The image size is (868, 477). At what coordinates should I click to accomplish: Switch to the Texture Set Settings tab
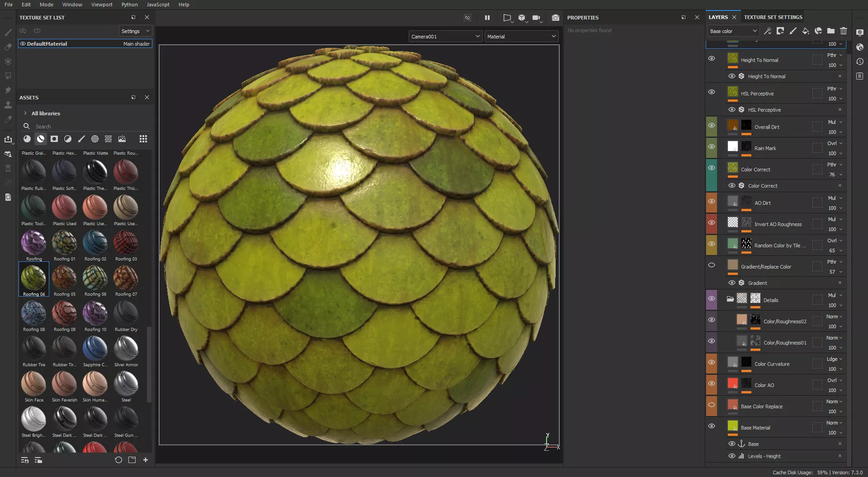click(773, 17)
